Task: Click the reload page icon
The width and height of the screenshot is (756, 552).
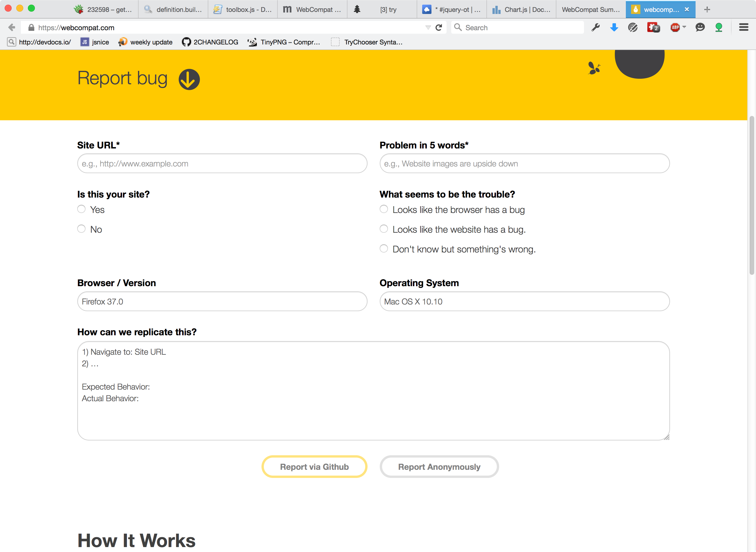Action: 439,27
